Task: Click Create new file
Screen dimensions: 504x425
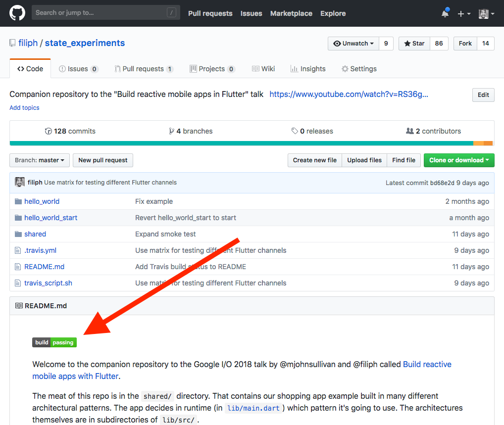Action: coord(315,160)
